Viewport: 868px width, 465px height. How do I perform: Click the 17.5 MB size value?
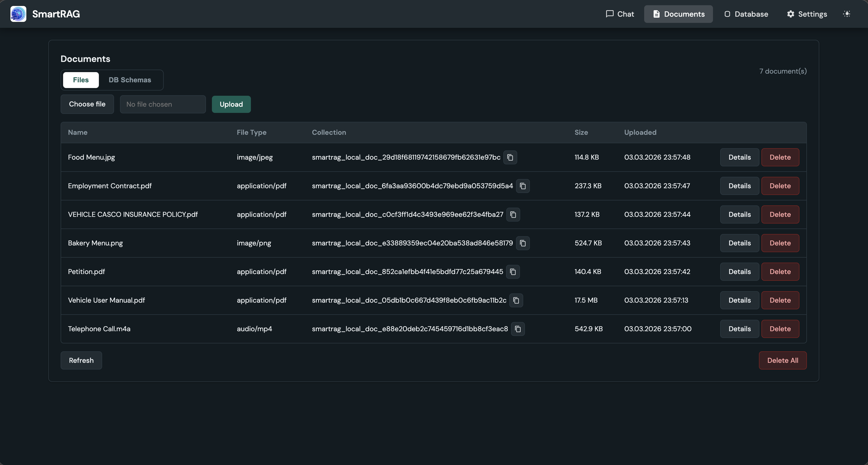click(x=586, y=300)
